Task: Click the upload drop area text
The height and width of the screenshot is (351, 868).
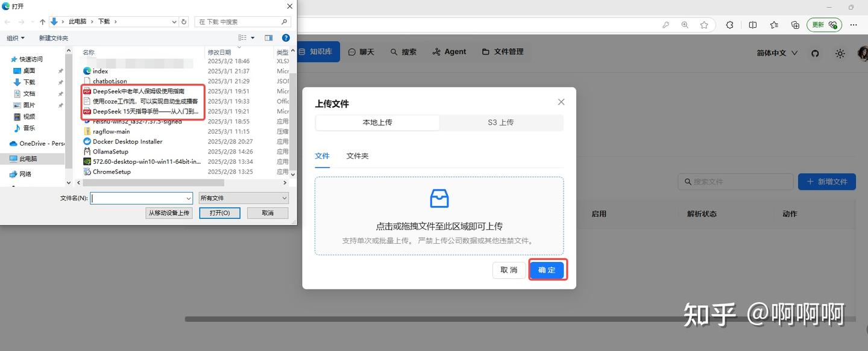Action: tap(439, 226)
